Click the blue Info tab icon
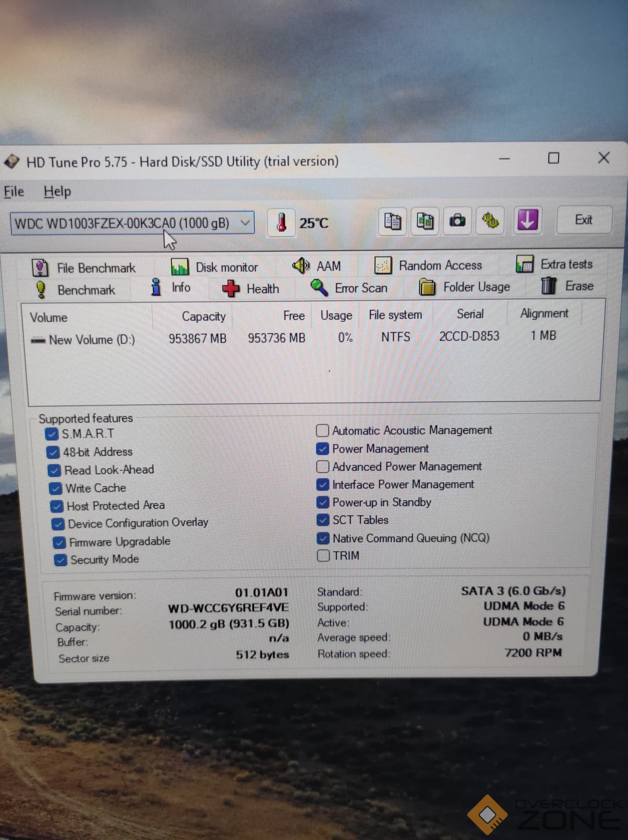This screenshot has height=840, width=628. click(x=156, y=287)
